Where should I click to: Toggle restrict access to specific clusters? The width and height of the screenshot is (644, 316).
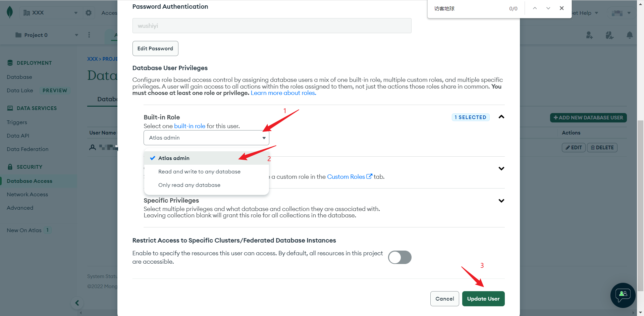click(399, 257)
